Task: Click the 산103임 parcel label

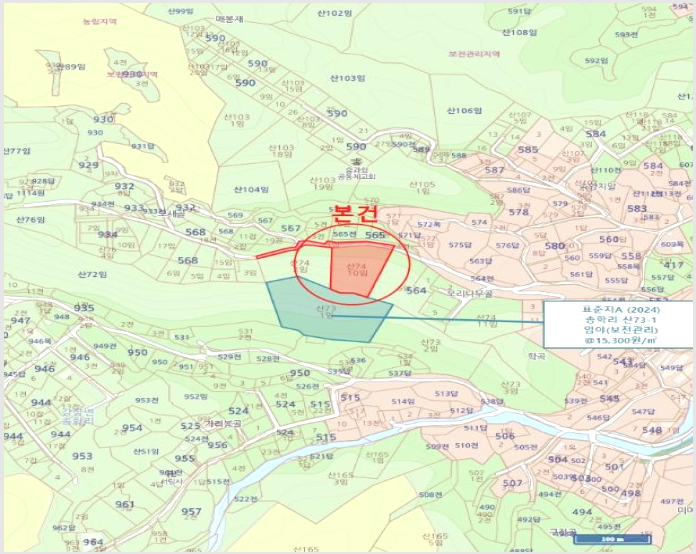Action: (348, 78)
